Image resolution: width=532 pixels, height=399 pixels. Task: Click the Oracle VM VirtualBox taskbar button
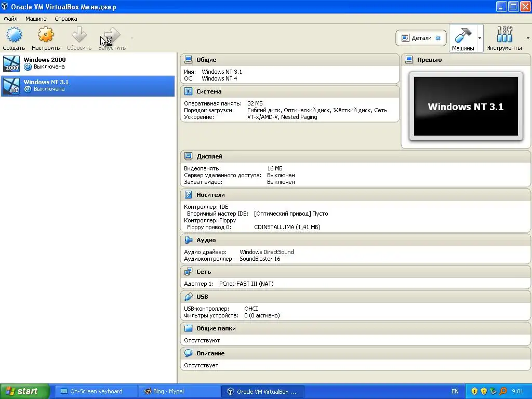click(263, 392)
